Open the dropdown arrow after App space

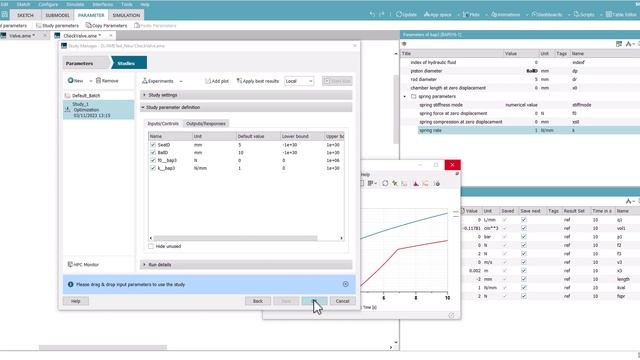(458, 15)
